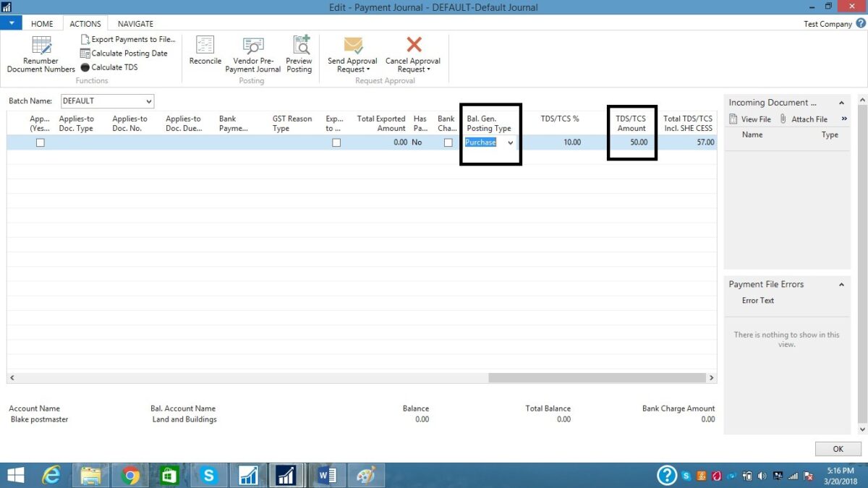Open File Explorer from taskbar

tap(90, 475)
